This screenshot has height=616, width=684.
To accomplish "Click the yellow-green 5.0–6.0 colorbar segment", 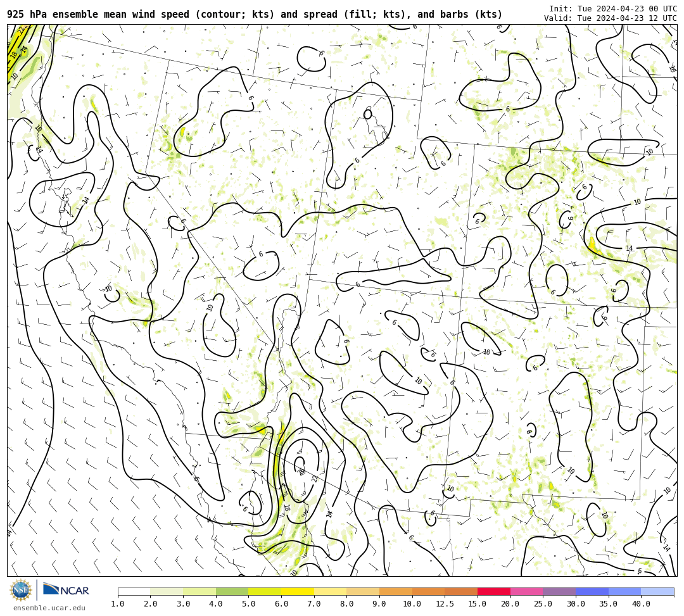I will click(265, 591).
